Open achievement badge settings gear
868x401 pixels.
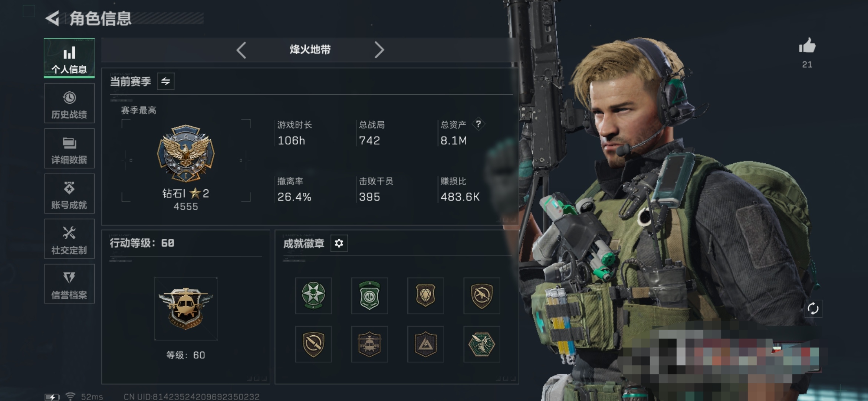tap(339, 243)
